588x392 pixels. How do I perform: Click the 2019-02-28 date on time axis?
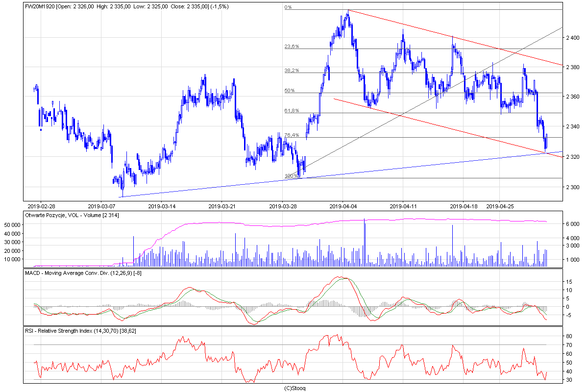pos(41,206)
